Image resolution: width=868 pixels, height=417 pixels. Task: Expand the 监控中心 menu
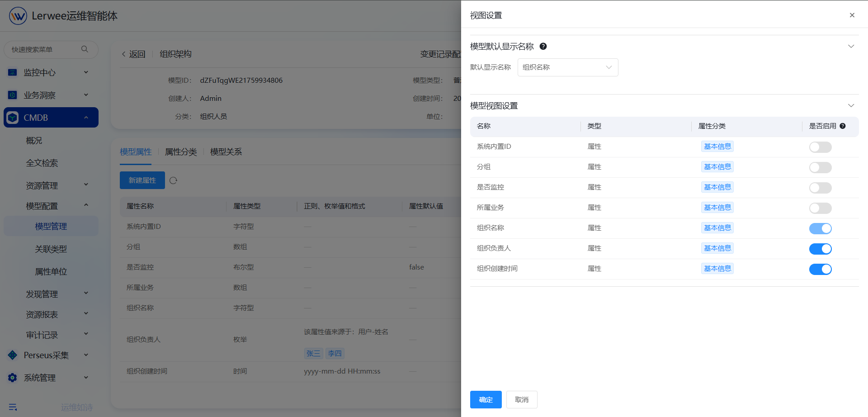pyautogui.click(x=86, y=72)
